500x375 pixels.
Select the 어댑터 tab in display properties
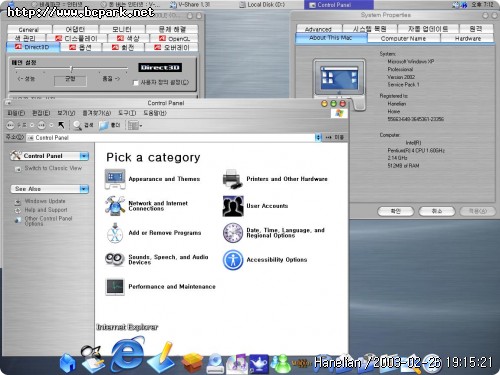pyautogui.click(x=75, y=29)
